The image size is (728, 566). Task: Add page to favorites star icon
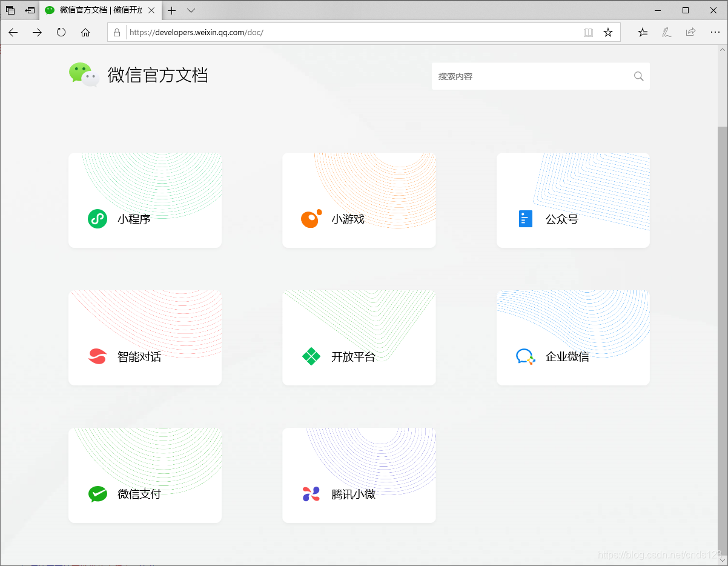point(608,33)
